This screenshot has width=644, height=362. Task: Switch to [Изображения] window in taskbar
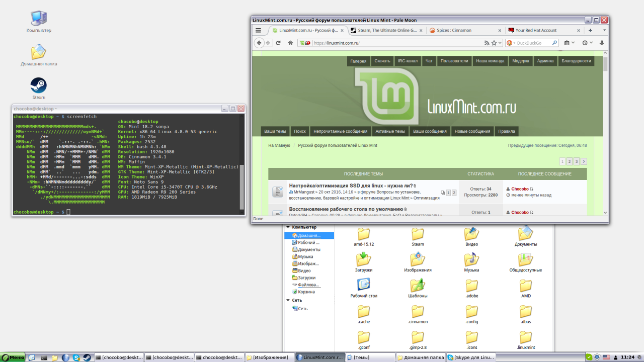coord(270,357)
